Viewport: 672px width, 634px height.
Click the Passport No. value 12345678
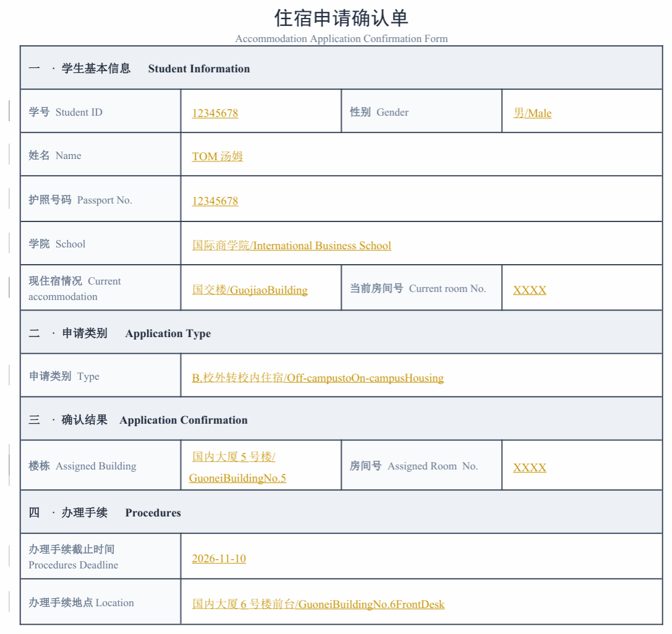coord(215,201)
